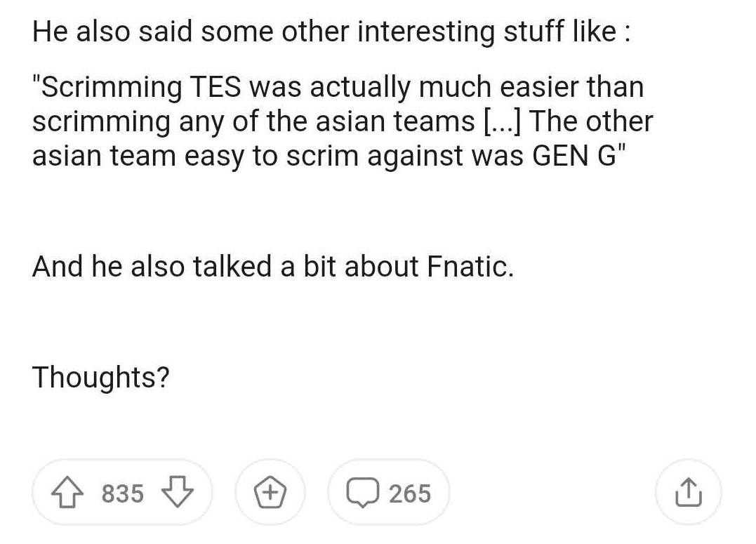Tap the 835 vote score

click(x=122, y=493)
